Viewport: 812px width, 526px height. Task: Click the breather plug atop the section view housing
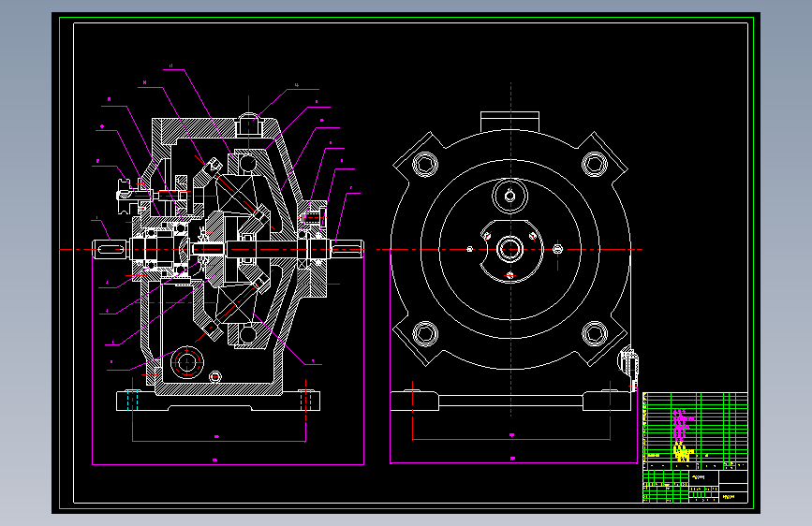point(248,124)
